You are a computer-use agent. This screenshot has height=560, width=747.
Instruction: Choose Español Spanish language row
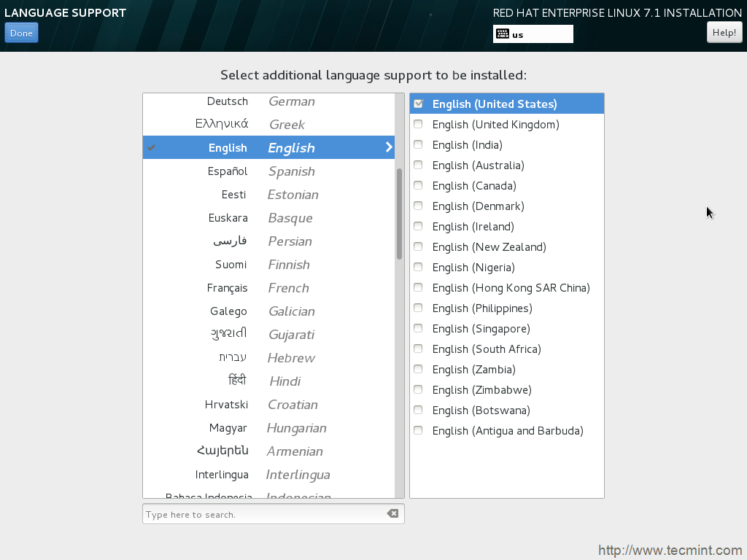point(268,171)
